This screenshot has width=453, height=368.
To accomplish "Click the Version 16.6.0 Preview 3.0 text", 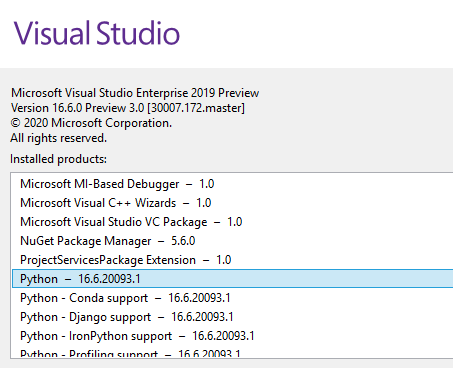I will [x=128, y=108].
